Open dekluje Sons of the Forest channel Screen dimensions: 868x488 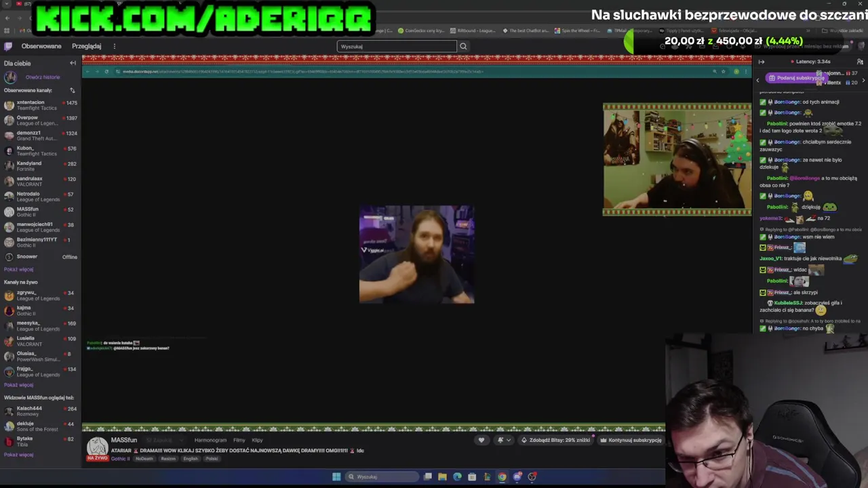(x=41, y=426)
